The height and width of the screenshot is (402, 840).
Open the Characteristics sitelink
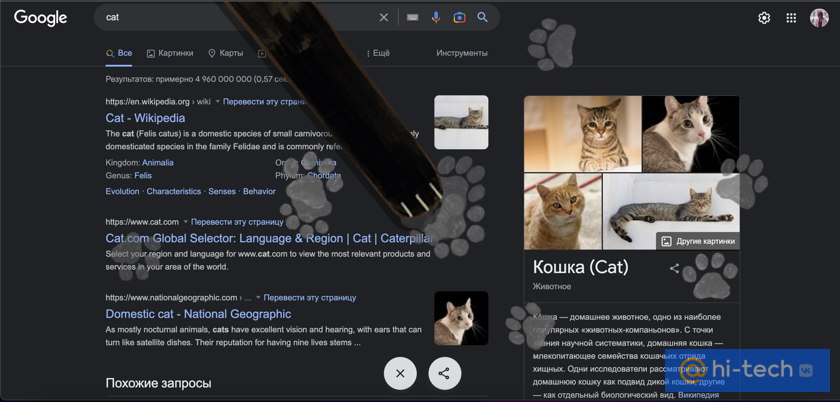tap(174, 191)
